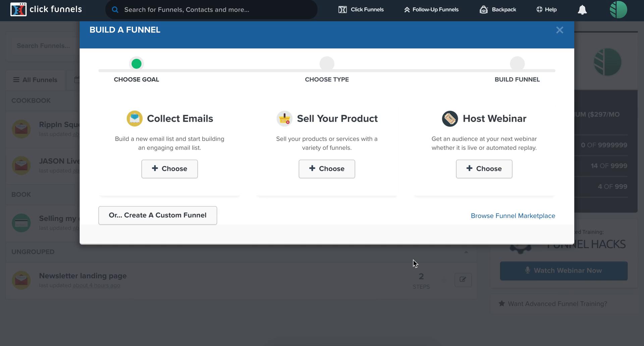Click the 14 OF 9999 usage text
The height and width of the screenshot is (346, 644).
609,166
